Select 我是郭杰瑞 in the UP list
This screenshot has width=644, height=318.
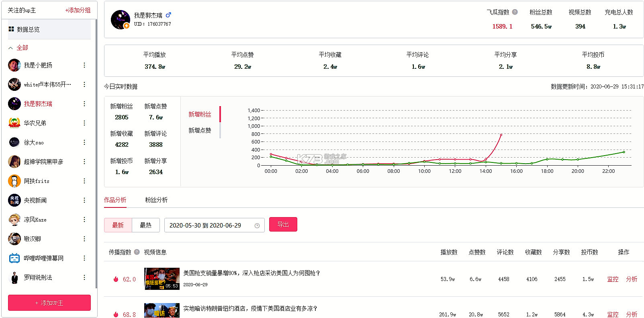point(38,104)
